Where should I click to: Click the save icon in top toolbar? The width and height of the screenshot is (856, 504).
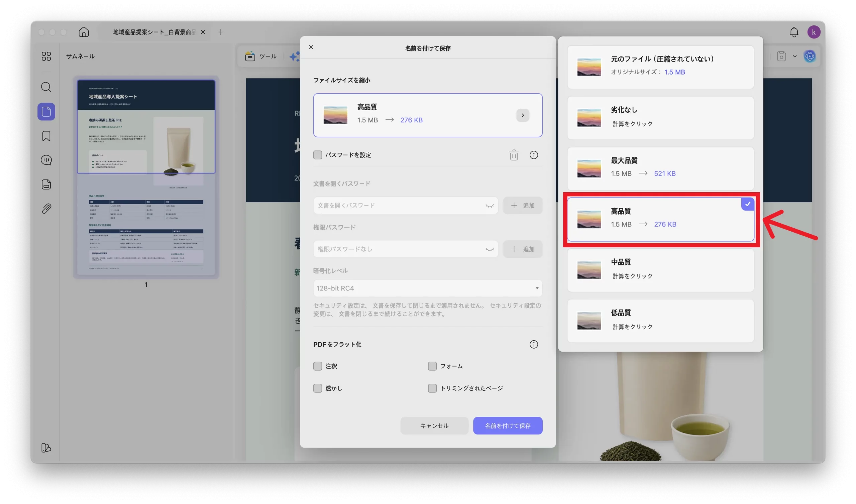coord(781,56)
